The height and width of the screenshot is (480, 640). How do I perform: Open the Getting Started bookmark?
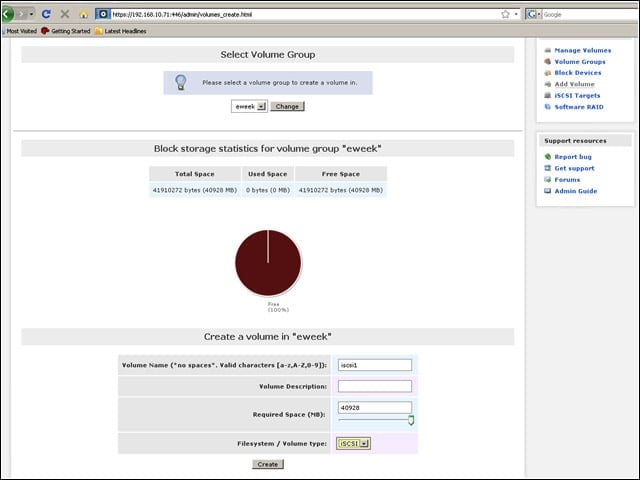pyautogui.click(x=66, y=31)
